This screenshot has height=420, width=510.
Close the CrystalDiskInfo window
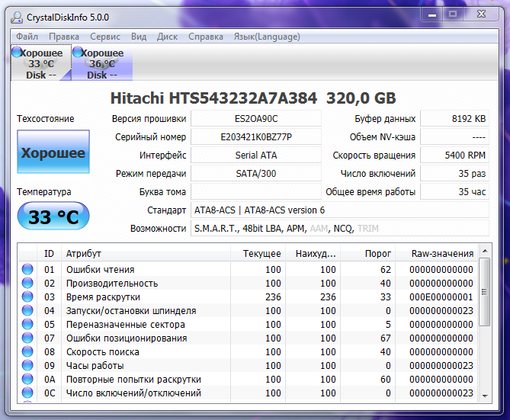coord(481,14)
